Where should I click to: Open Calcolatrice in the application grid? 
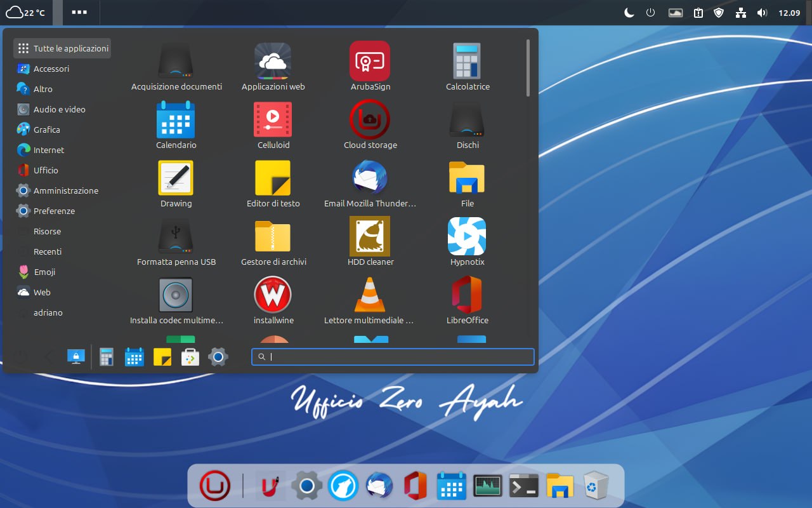coord(468,67)
